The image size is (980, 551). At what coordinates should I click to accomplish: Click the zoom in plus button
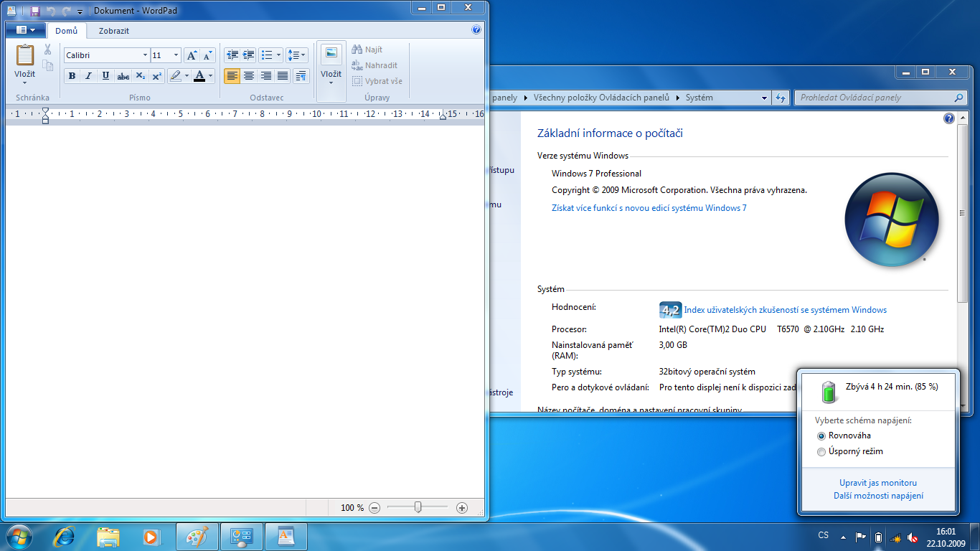[462, 508]
